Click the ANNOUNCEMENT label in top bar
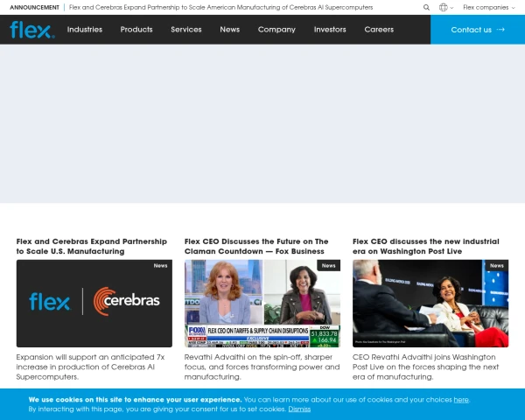Screen dimensions: 525x420 pyautogui.click(x=34, y=7)
